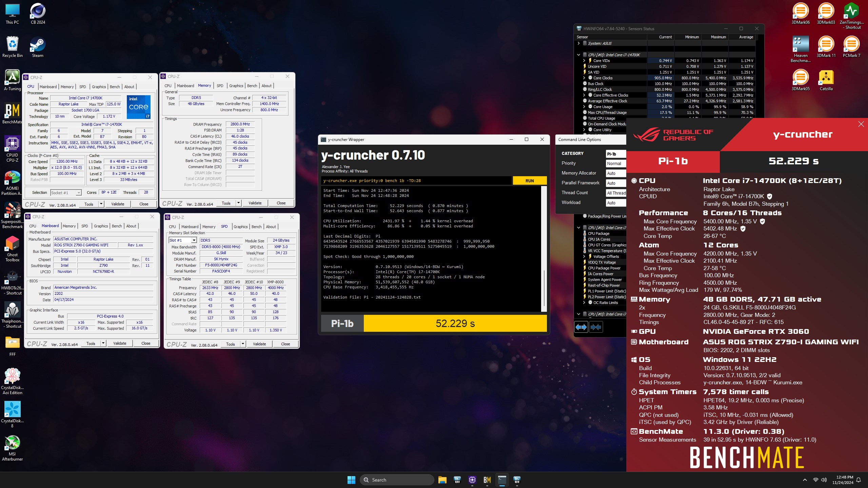The image size is (868, 488).
Task: Open Recycle Bin on the desktop
Action: [x=13, y=47]
